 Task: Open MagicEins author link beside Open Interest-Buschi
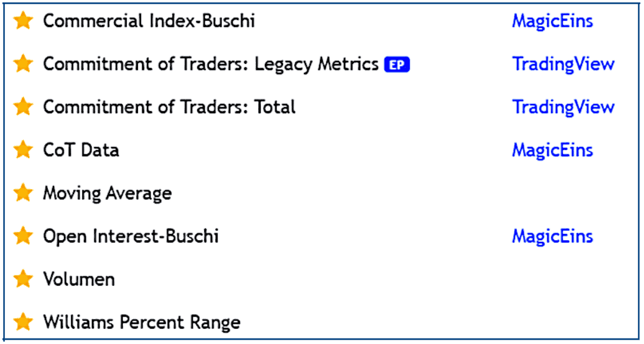point(552,236)
